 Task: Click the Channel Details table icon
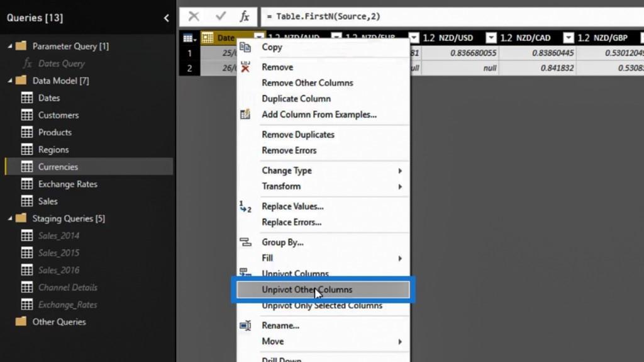(x=27, y=287)
